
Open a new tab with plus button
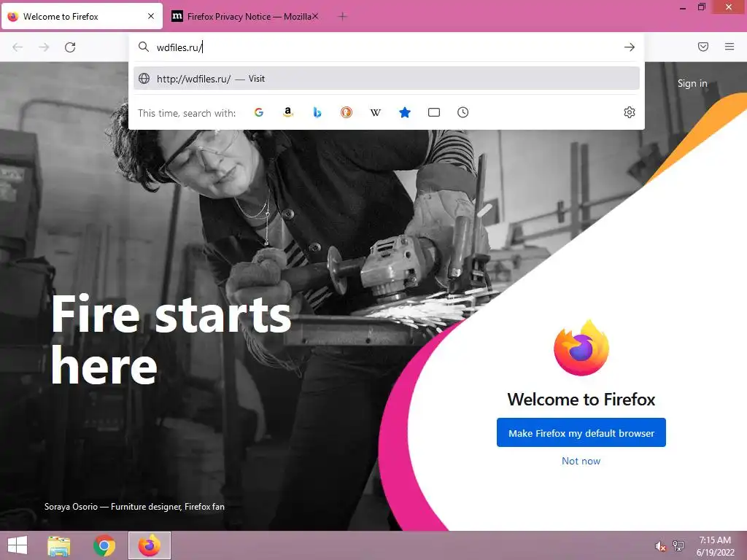[342, 17]
